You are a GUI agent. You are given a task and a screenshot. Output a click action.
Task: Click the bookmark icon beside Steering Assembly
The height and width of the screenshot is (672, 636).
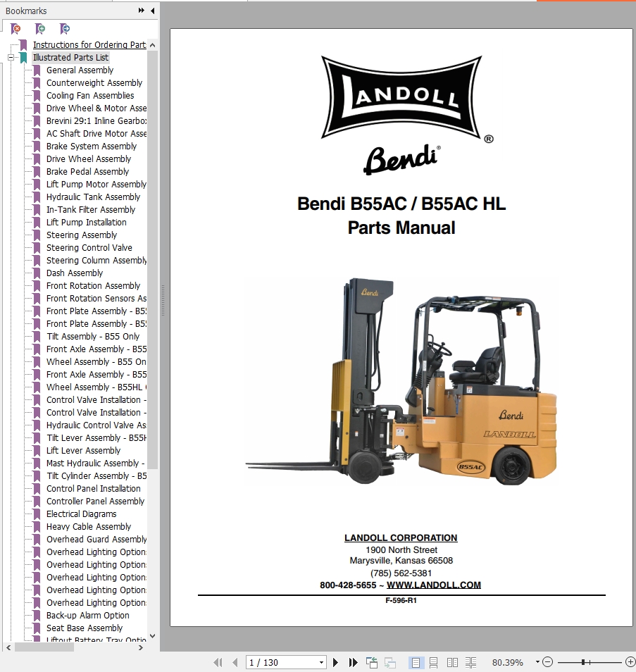pyautogui.click(x=37, y=235)
